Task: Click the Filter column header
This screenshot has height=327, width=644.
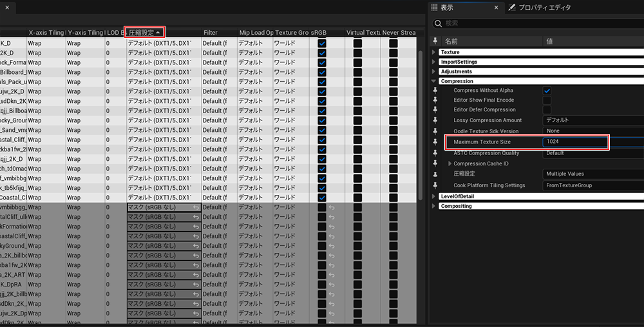Action: (x=211, y=32)
